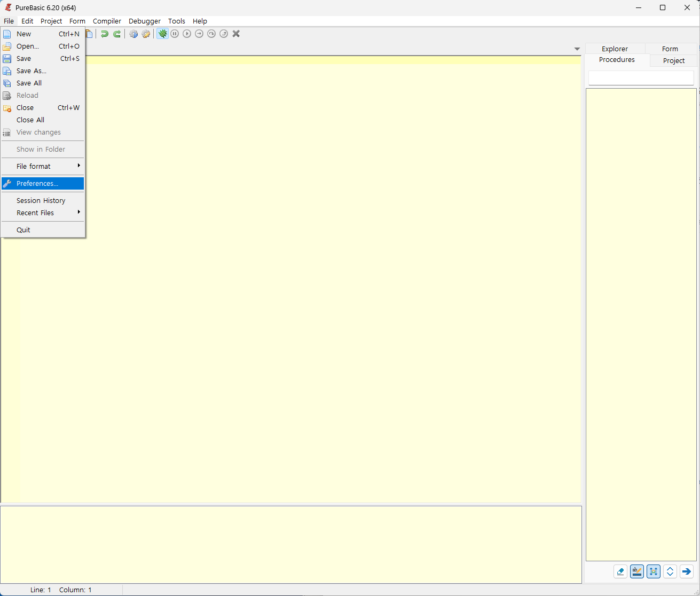Choose Session History menu entry
The image size is (700, 596).
pyautogui.click(x=43, y=200)
